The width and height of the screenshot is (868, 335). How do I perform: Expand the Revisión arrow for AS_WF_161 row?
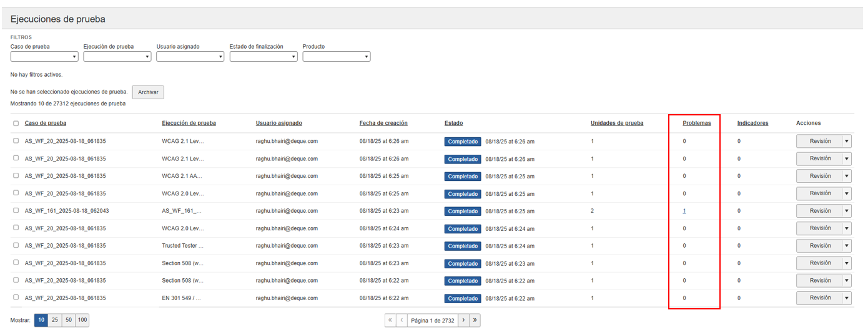pyautogui.click(x=847, y=211)
